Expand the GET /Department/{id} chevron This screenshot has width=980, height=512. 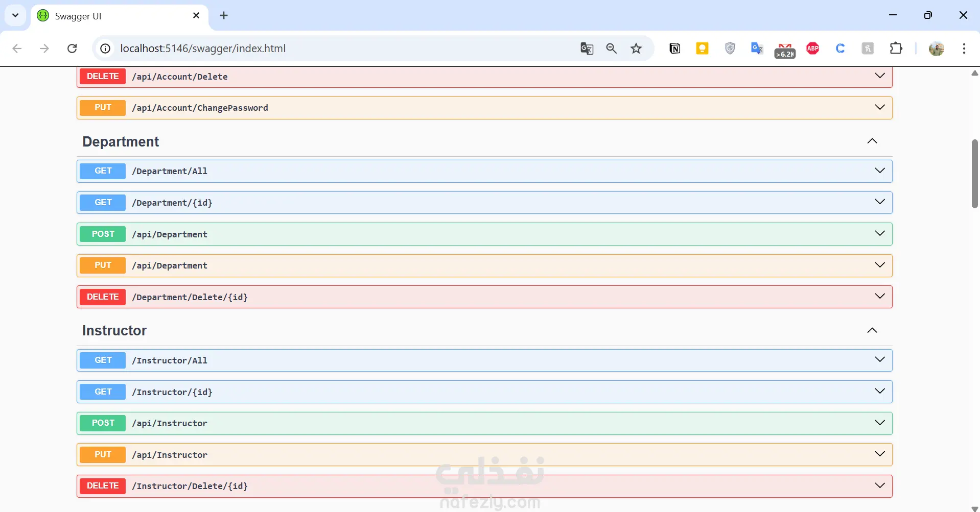pos(880,202)
